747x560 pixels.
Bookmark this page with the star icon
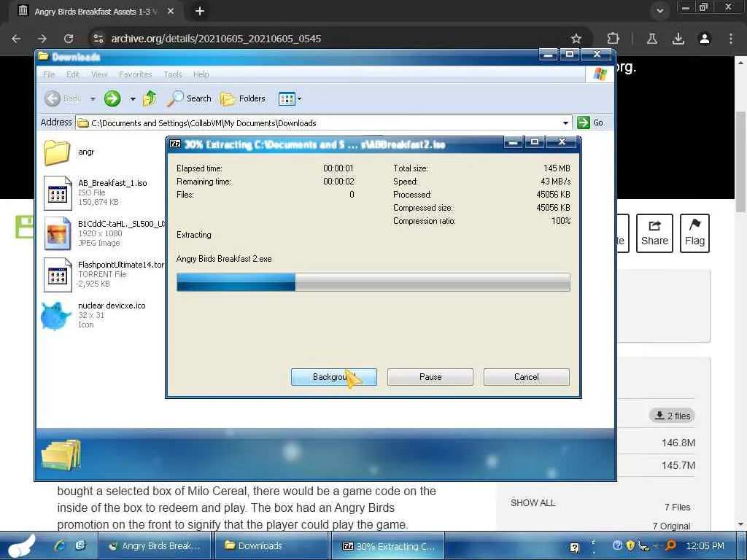pyautogui.click(x=576, y=39)
